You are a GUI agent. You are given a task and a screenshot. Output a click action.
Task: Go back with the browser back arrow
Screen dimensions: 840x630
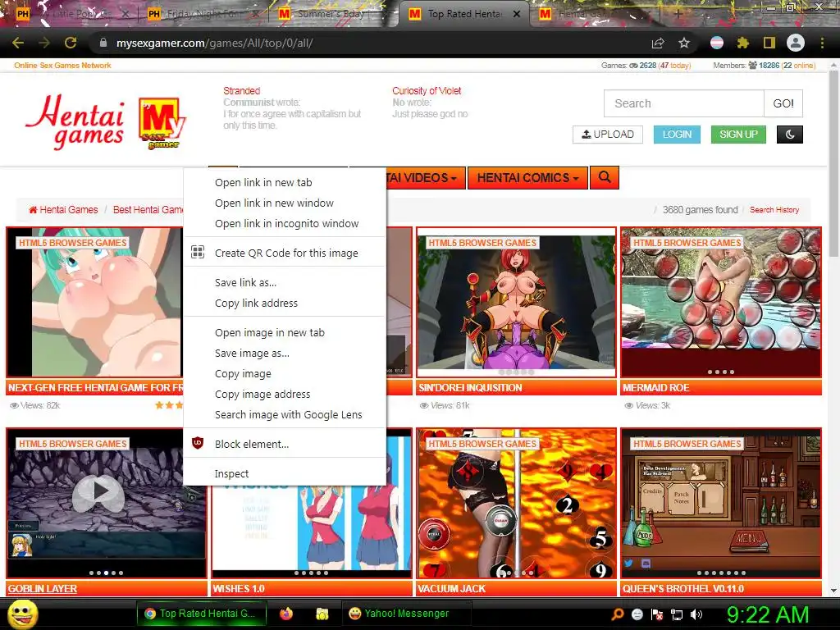(18, 43)
